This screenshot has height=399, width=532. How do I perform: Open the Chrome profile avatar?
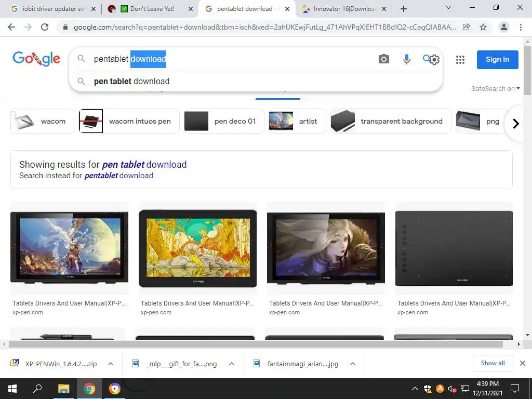tap(504, 27)
